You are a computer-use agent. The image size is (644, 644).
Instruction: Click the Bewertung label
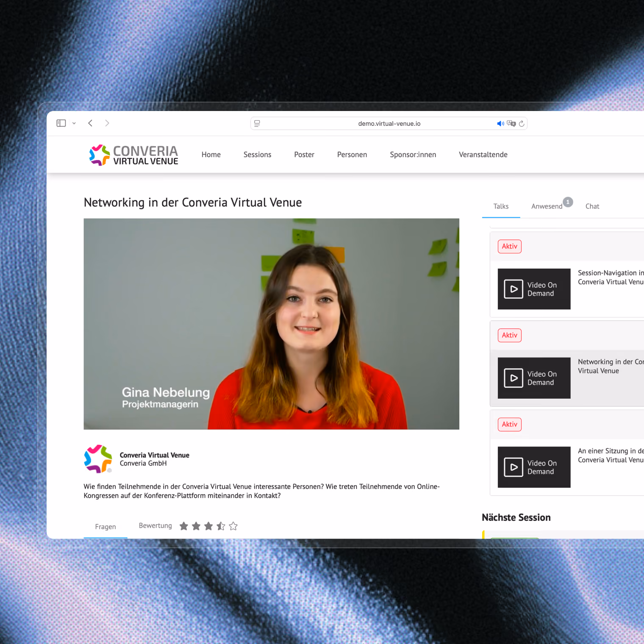pos(155,526)
